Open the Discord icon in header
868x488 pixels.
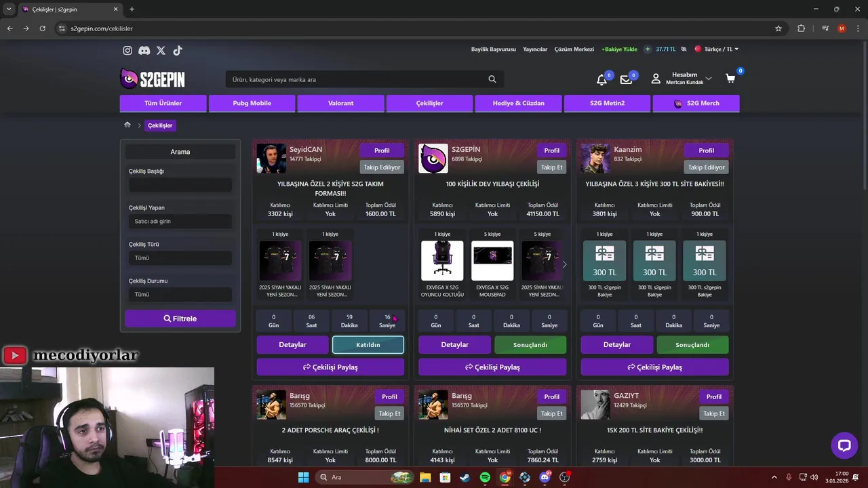(x=144, y=50)
